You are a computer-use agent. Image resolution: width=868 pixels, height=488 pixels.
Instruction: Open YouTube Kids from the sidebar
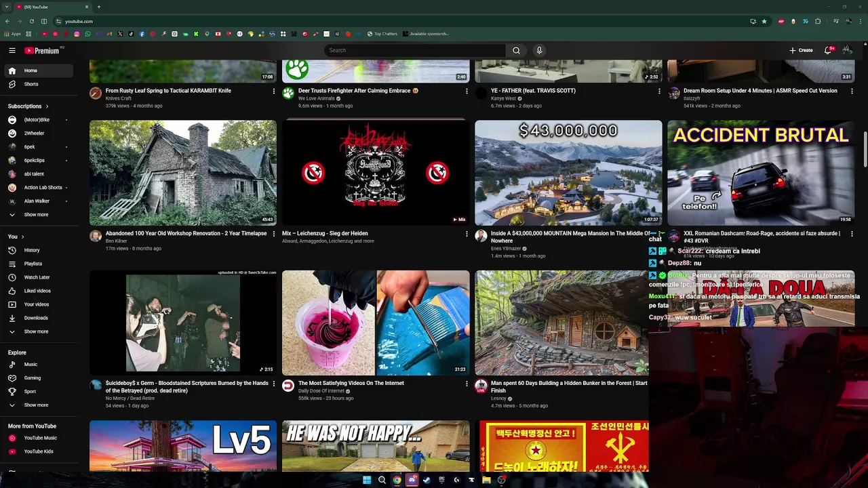click(38, 451)
